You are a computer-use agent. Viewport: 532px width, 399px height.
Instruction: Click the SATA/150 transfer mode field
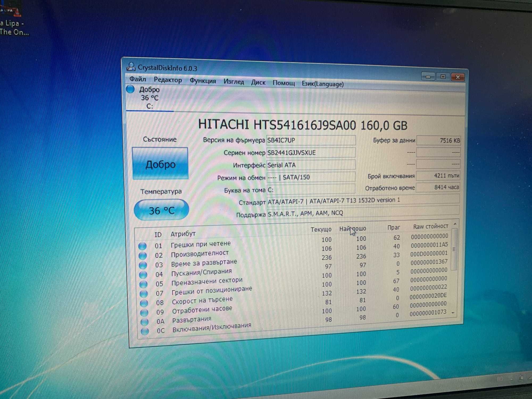click(311, 177)
